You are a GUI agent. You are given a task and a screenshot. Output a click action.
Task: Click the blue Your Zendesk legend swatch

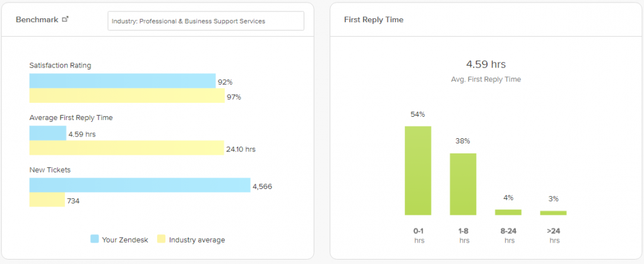[95, 239]
